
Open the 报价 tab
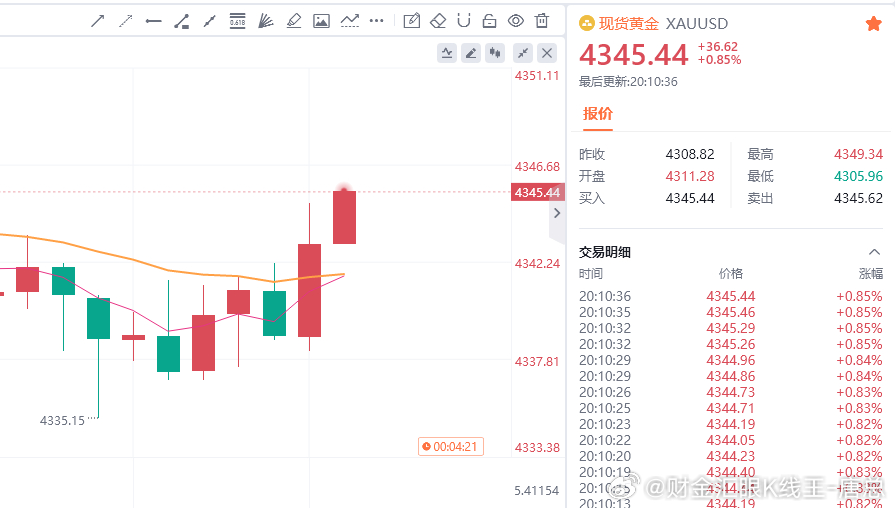coord(598,114)
